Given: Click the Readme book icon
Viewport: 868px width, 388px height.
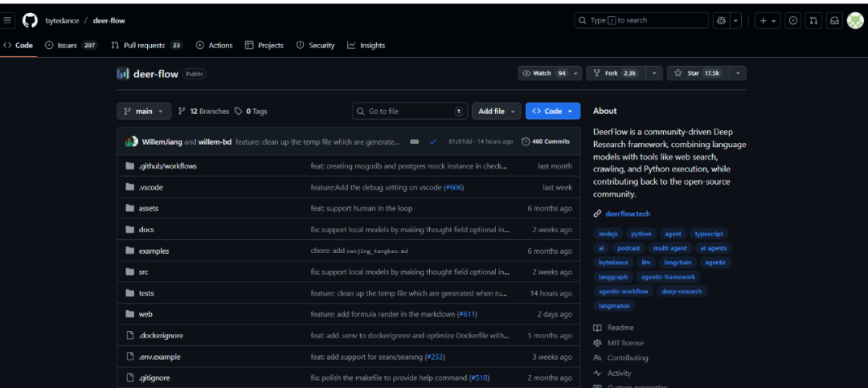Looking at the screenshot, I should (x=597, y=328).
